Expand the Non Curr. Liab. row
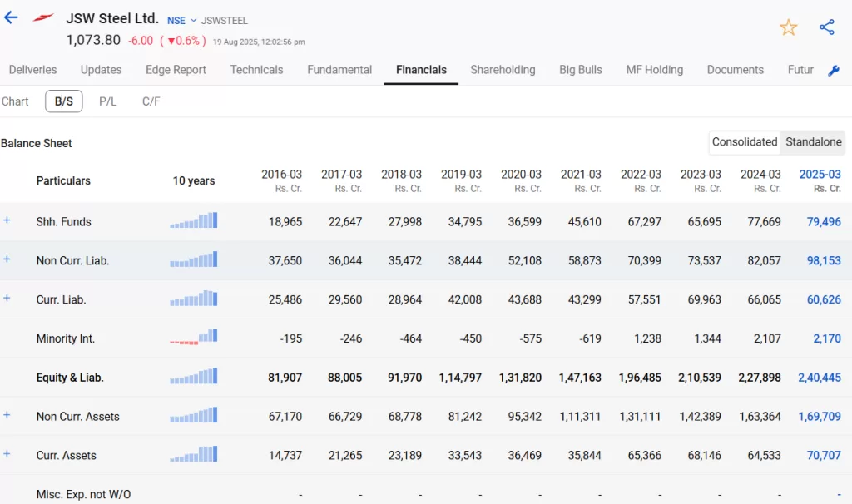Image resolution: width=852 pixels, height=504 pixels. coord(7,259)
